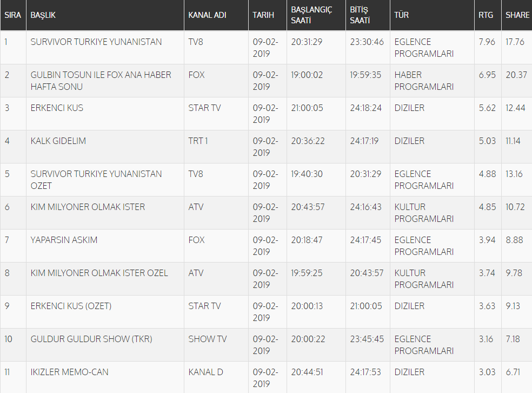Click the ERKENCI KUS (OZET) title
The height and width of the screenshot is (393, 532).
(71, 306)
